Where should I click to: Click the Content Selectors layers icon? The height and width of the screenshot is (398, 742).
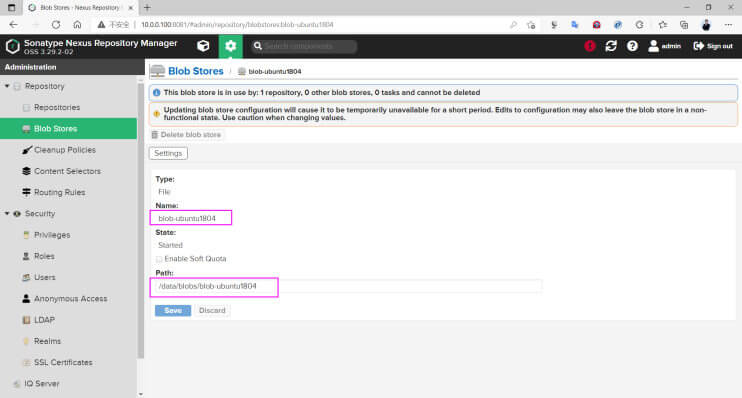tap(26, 171)
